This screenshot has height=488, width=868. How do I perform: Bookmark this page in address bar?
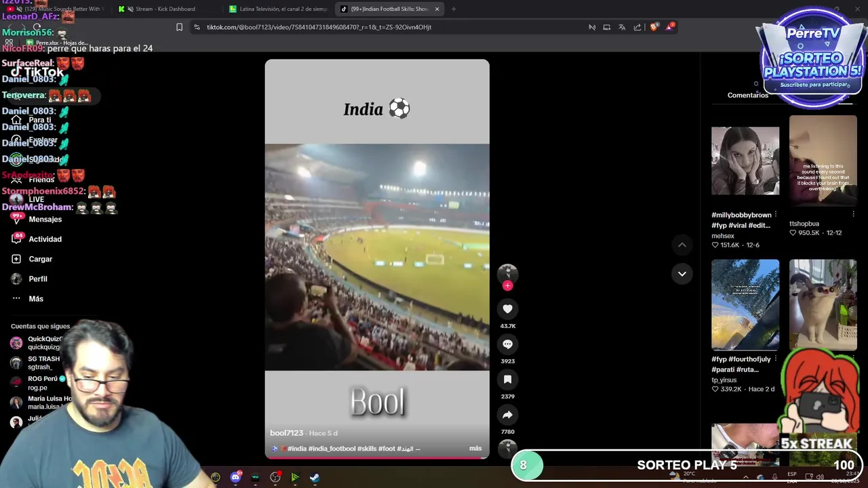tap(179, 27)
